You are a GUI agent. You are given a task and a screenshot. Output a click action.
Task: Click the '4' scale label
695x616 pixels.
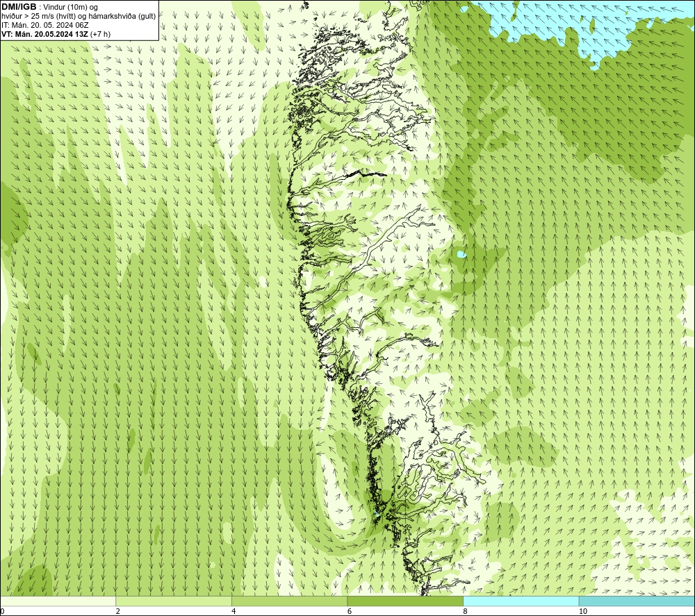tap(234, 611)
